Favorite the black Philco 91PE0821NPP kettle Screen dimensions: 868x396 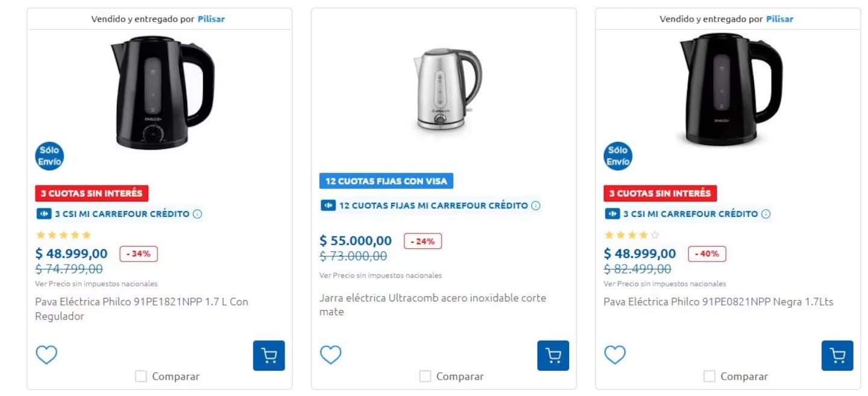click(614, 355)
